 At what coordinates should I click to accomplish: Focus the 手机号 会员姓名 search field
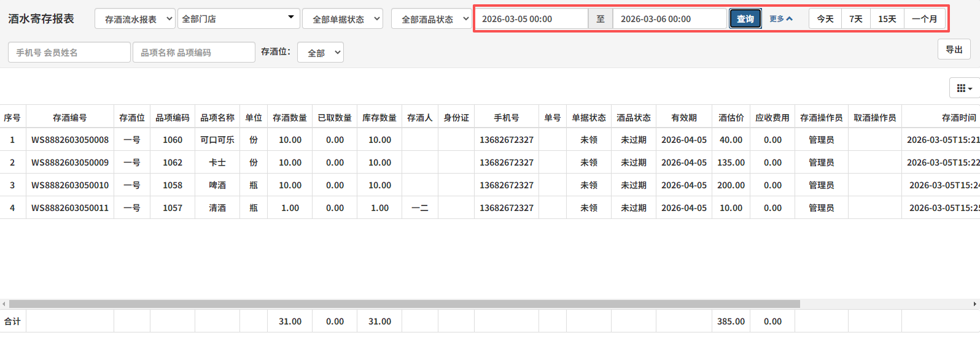[69, 53]
